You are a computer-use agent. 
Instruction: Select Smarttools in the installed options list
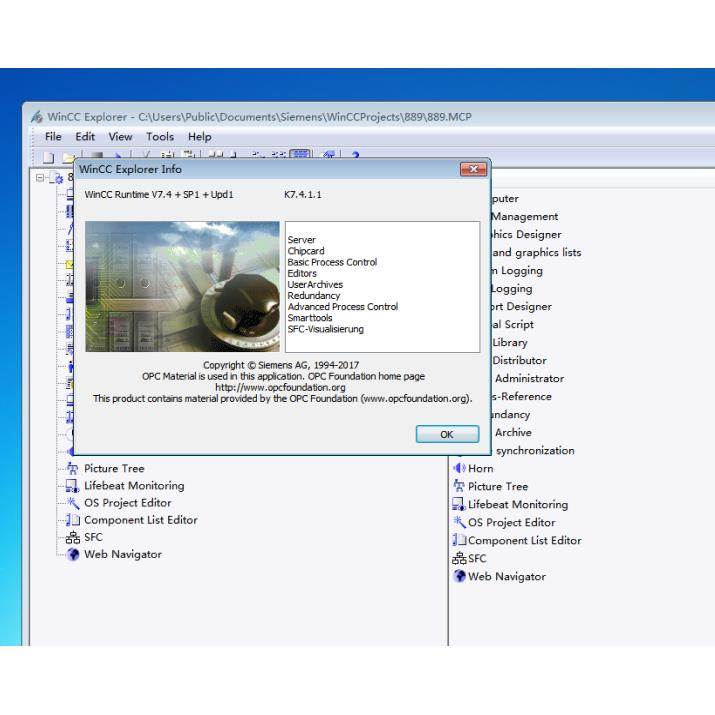tap(310, 318)
